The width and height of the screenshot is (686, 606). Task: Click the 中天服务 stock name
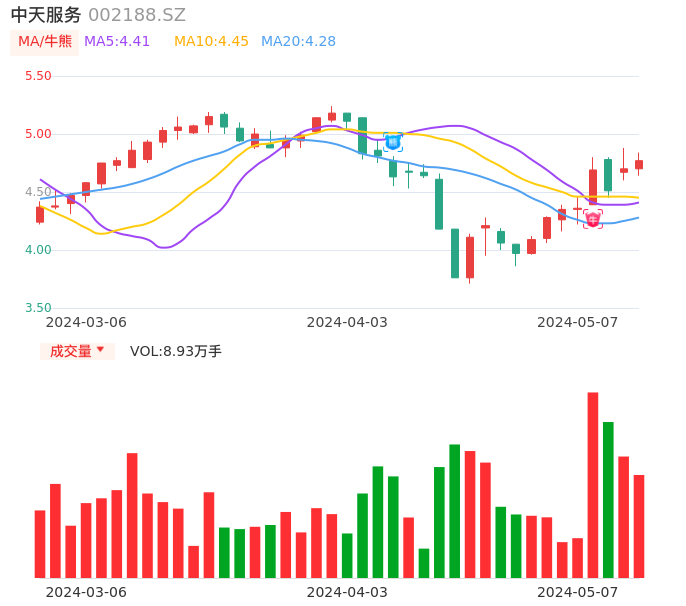click(46, 15)
